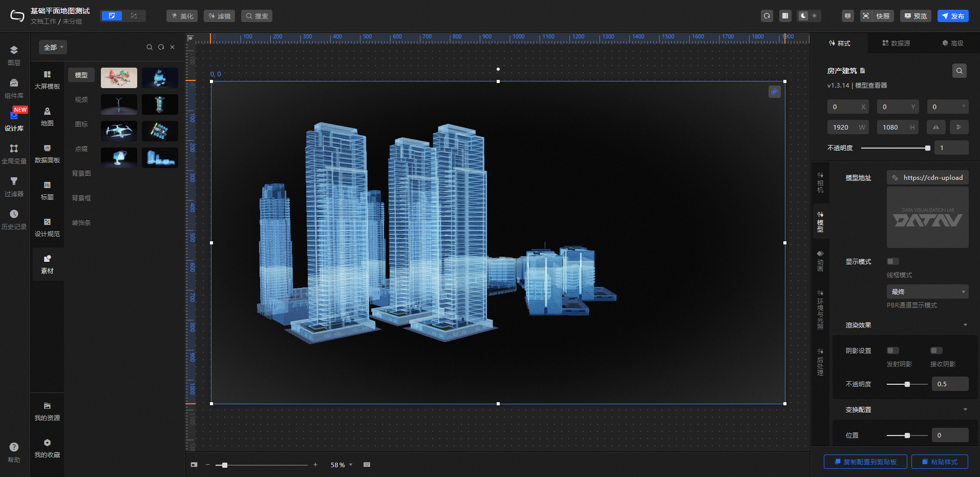
Task: Open the 组件库 component library
Action: pyautogui.click(x=14, y=88)
